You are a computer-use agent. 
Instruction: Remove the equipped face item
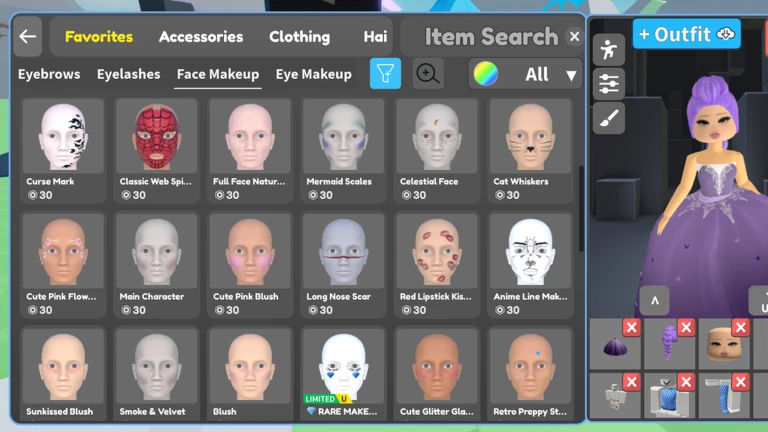click(740, 328)
